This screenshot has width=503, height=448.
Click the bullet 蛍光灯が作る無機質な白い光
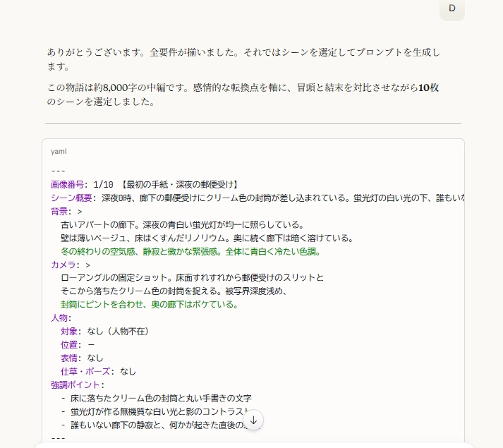pyautogui.click(x=156, y=412)
